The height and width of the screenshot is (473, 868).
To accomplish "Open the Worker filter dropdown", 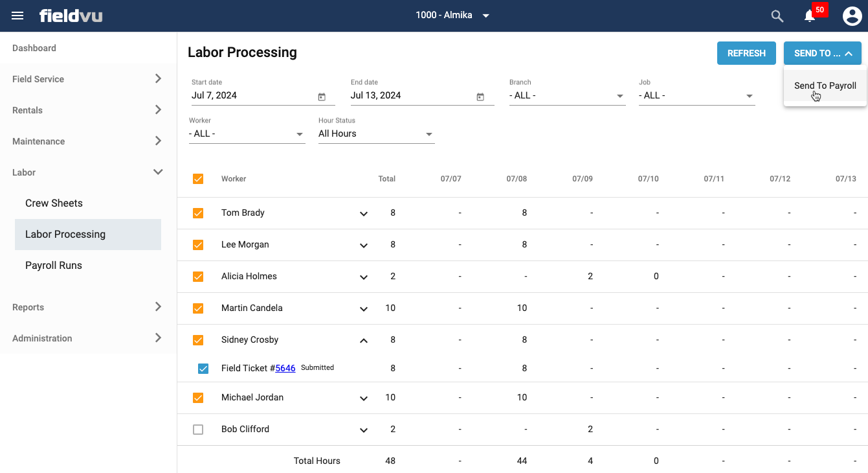I will (247, 133).
